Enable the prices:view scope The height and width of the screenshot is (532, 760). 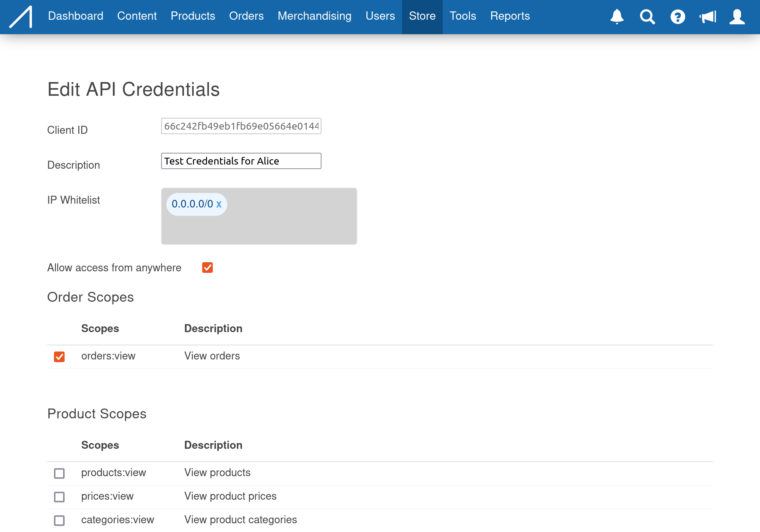[x=59, y=497]
